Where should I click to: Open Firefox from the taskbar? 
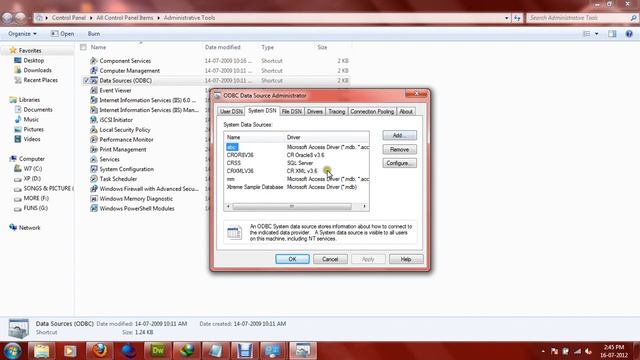[100, 351]
